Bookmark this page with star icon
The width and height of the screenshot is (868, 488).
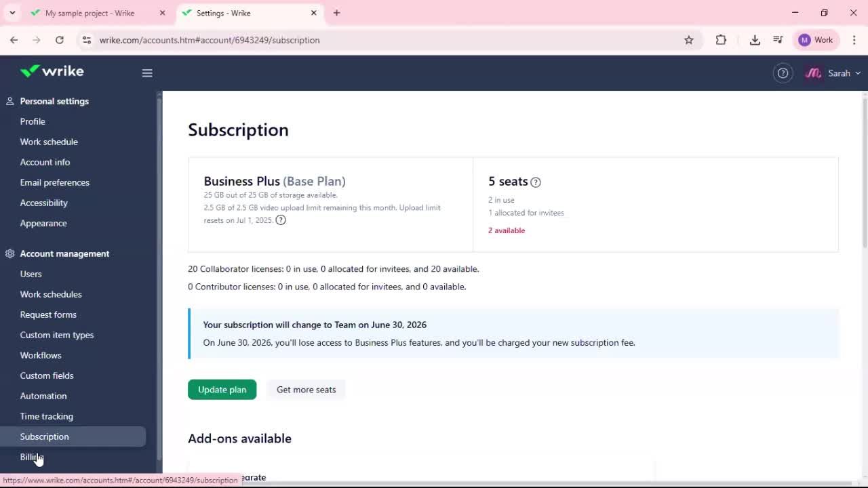coord(689,40)
